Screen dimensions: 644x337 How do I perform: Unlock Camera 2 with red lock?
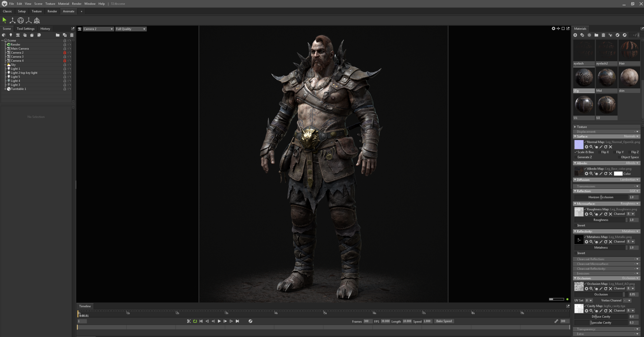[65, 53]
